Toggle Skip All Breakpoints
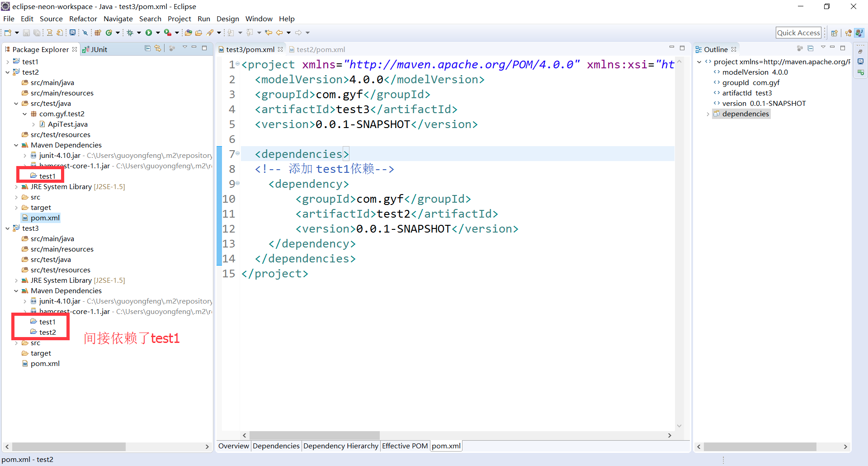The image size is (868, 466). click(x=84, y=33)
